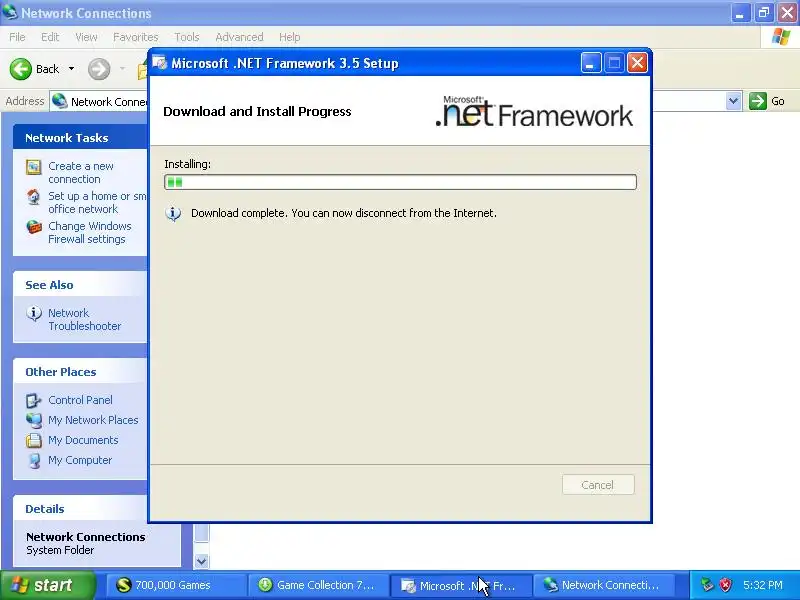Click the Cancel button in .NET Setup
The width and height of the screenshot is (800, 600).
click(598, 485)
